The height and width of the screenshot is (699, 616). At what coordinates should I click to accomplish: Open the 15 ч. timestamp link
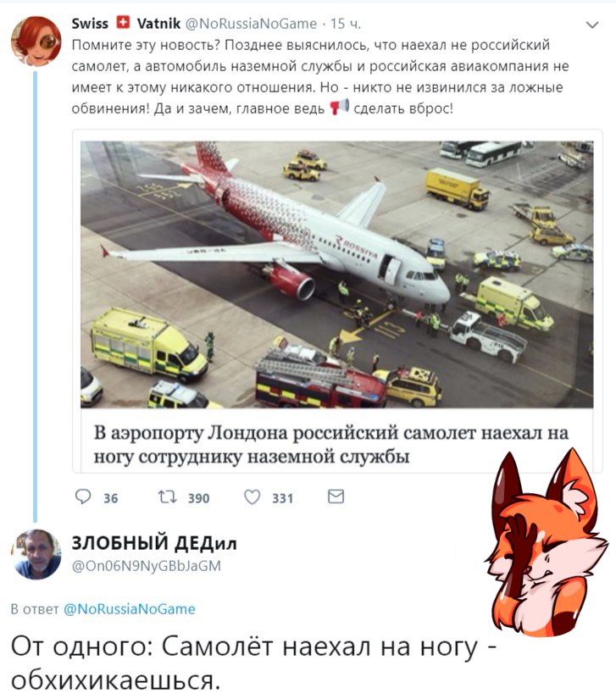[x=346, y=23]
